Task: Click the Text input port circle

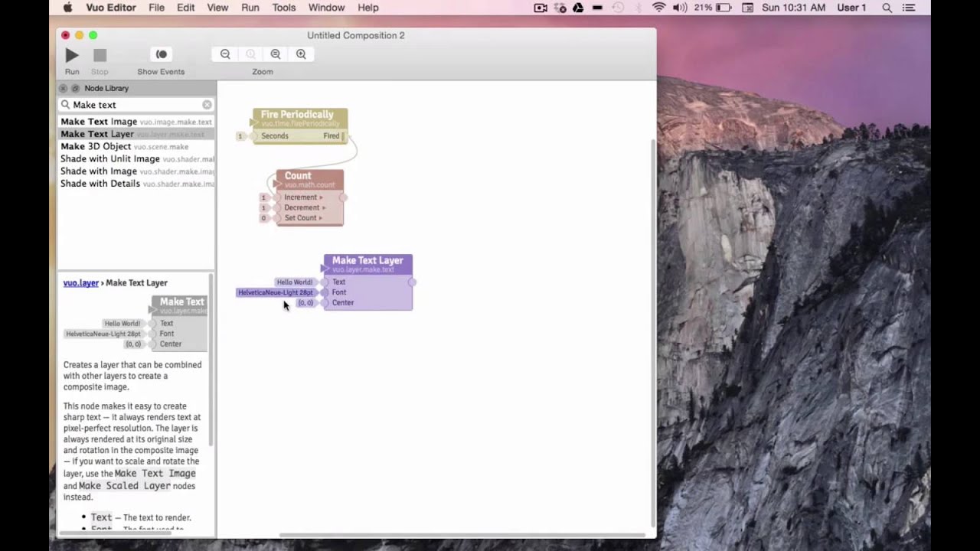Action: [325, 282]
